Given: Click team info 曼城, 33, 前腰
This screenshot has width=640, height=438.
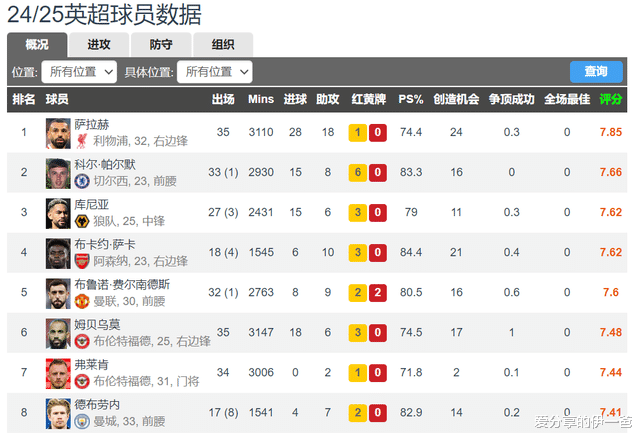Looking at the screenshot, I should point(129,421).
